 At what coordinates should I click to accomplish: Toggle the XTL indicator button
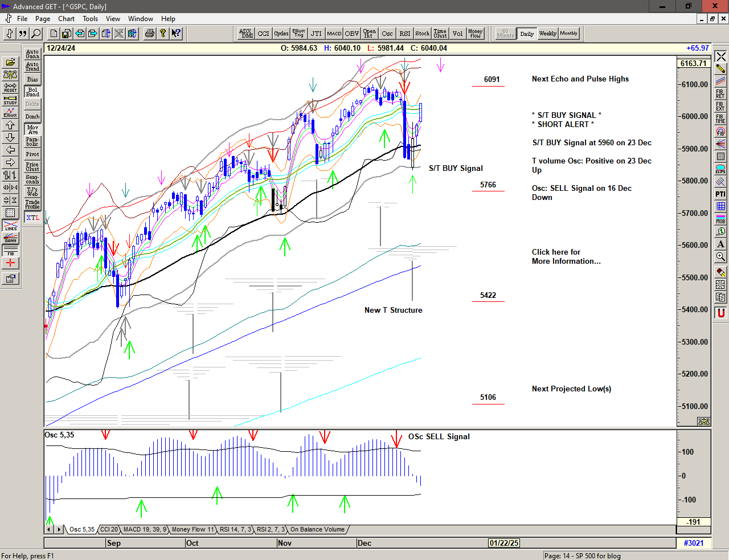pyautogui.click(x=32, y=218)
